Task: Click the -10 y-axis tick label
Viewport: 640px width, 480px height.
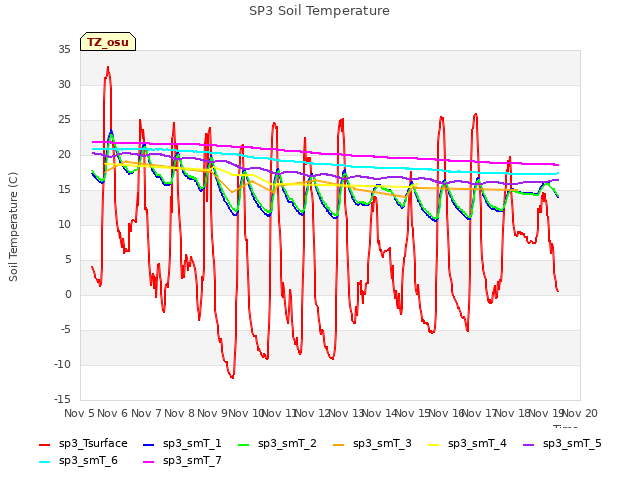Action: [x=62, y=364]
